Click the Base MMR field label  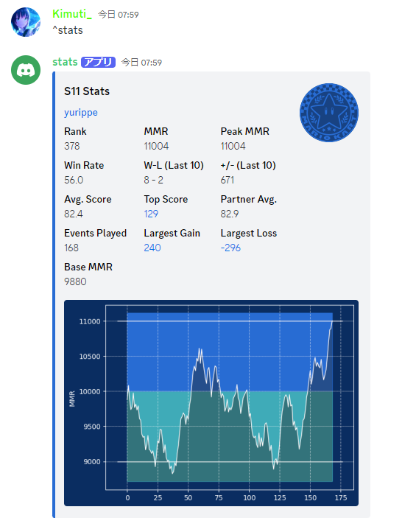pyautogui.click(x=88, y=267)
